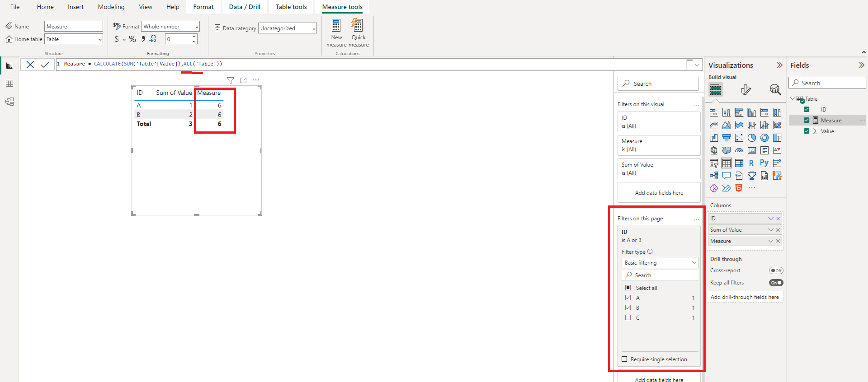Cancel the formula edit with the X icon
868x382 pixels.
[30, 65]
